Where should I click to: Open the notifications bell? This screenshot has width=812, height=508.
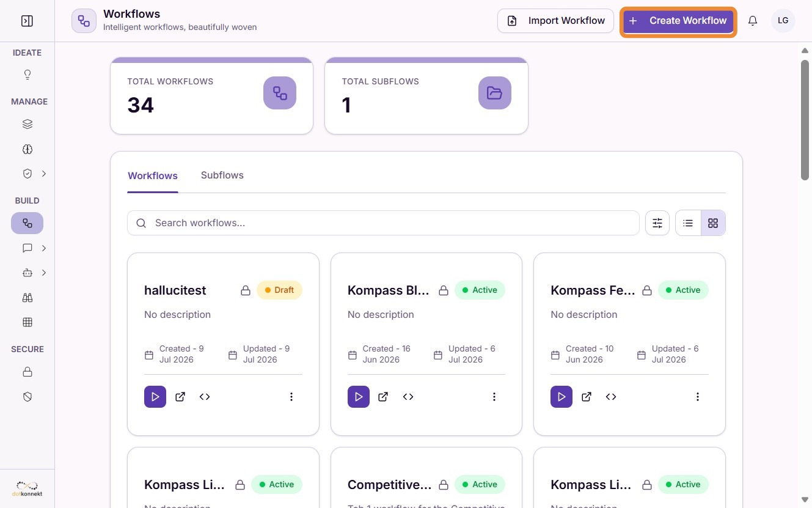tap(753, 21)
